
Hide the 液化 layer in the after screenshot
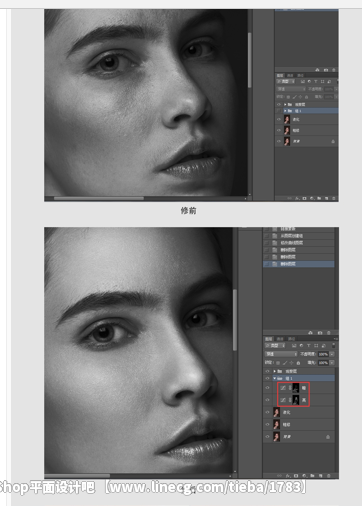(267, 412)
